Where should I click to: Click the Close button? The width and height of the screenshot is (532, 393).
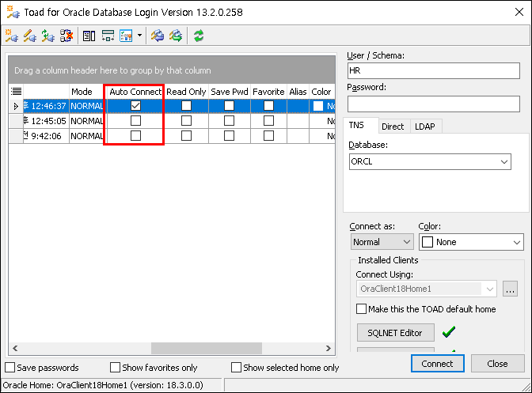tap(497, 364)
